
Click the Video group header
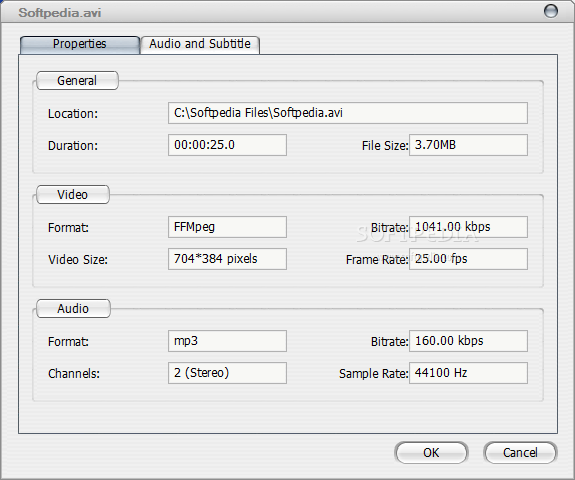coord(73,194)
